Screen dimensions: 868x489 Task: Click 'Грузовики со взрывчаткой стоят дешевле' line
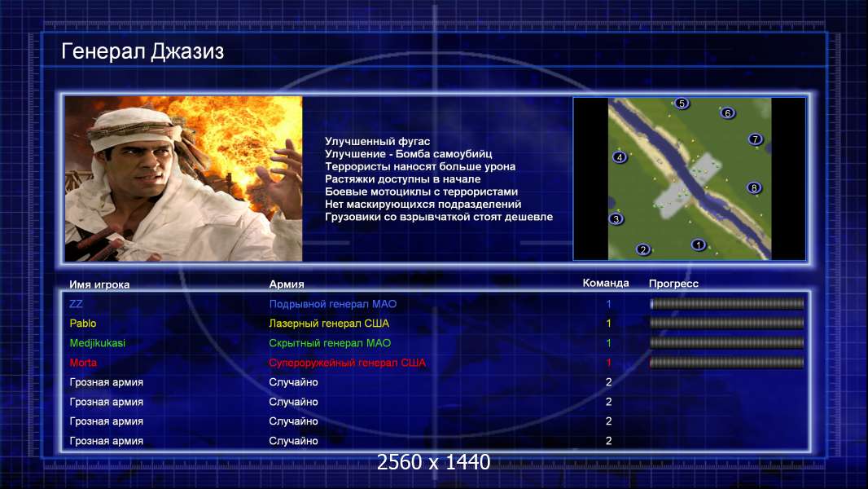[439, 217]
